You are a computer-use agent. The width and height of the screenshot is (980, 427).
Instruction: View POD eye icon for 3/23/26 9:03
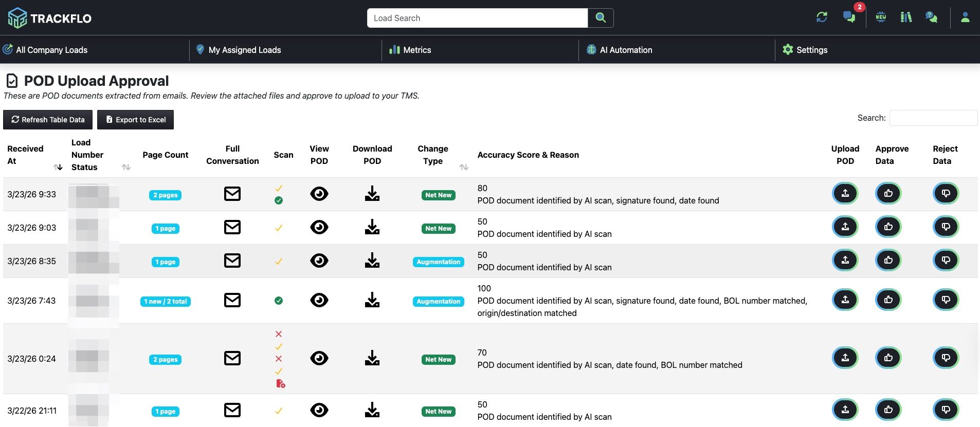click(319, 227)
